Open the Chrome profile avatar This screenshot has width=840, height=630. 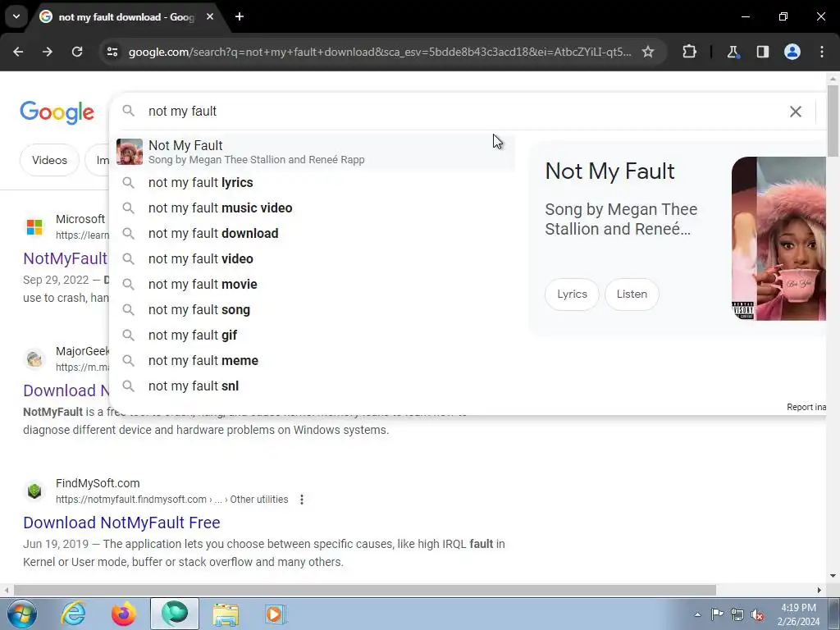(x=792, y=52)
